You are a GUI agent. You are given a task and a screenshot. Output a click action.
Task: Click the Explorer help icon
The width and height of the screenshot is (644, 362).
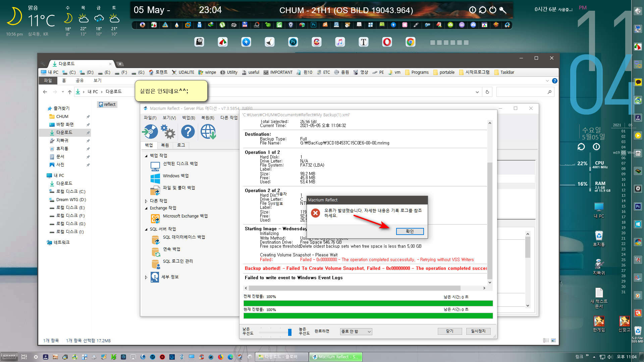click(555, 81)
